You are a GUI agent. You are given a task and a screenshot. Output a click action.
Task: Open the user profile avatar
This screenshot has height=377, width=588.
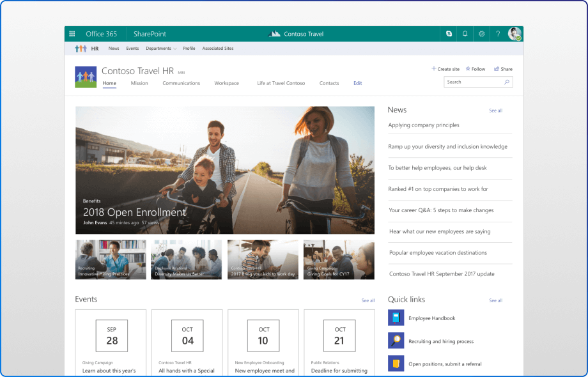point(514,34)
